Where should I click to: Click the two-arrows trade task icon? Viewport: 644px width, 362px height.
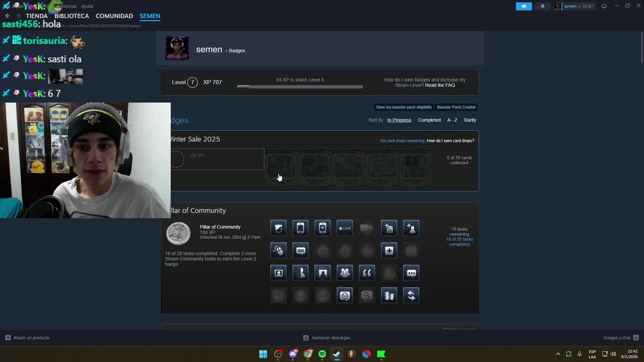point(411,296)
